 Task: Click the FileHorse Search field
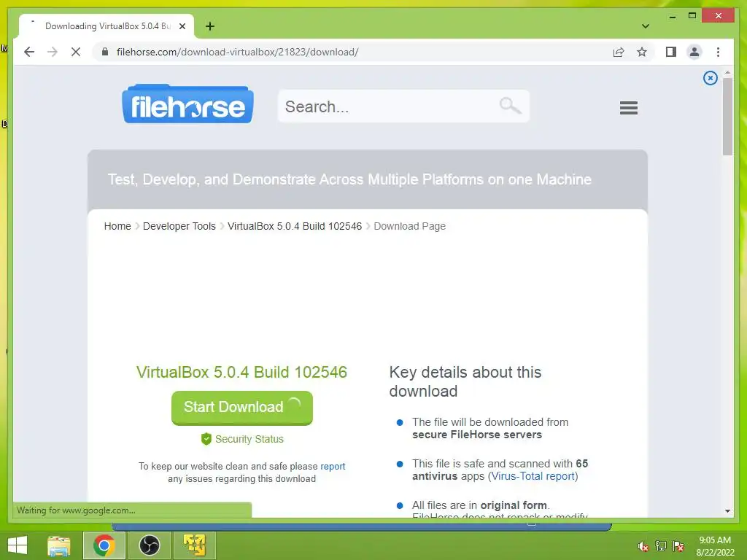403,106
